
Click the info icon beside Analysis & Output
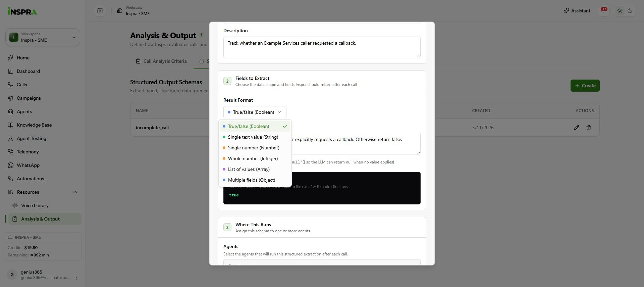[x=201, y=35]
